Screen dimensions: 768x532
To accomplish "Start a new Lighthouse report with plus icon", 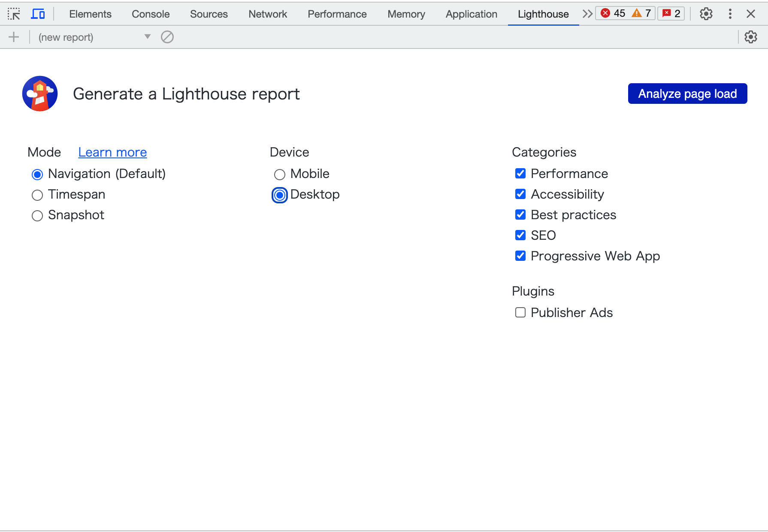I will 14,37.
